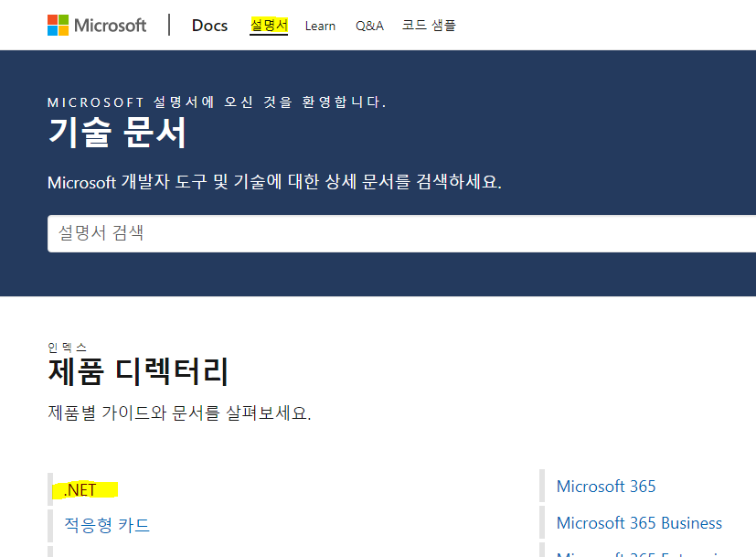Click the MICROSOFT 설명서에 오신 것을 환영합니다 text
756x557 pixels.
pos(217,102)
